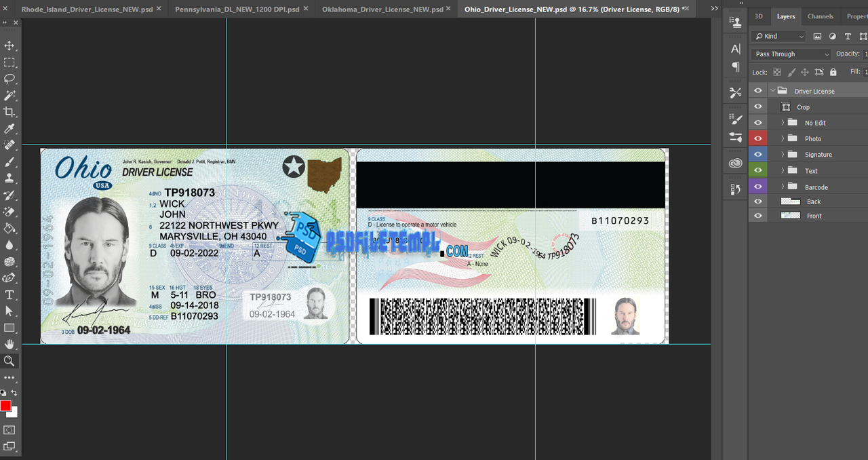Toggle lock image pixels
Viewport: 868px width, 460px height.
pos(791,72)
